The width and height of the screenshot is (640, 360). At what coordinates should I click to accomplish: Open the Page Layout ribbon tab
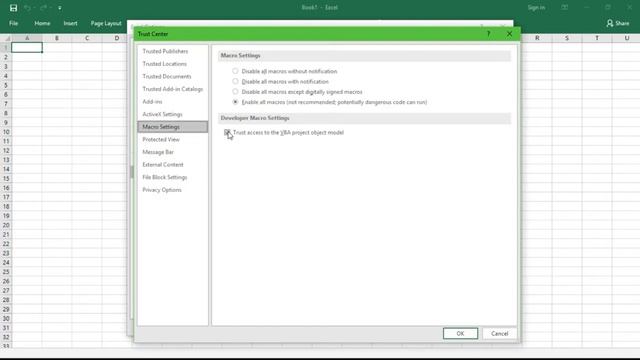[106, 23]
